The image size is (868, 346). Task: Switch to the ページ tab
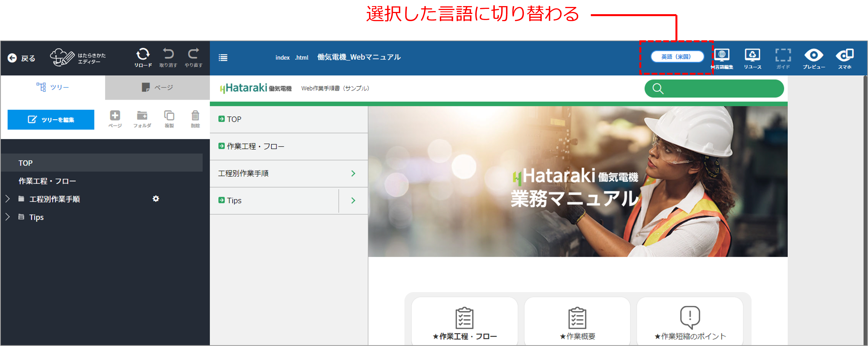[x=157, y=88]
